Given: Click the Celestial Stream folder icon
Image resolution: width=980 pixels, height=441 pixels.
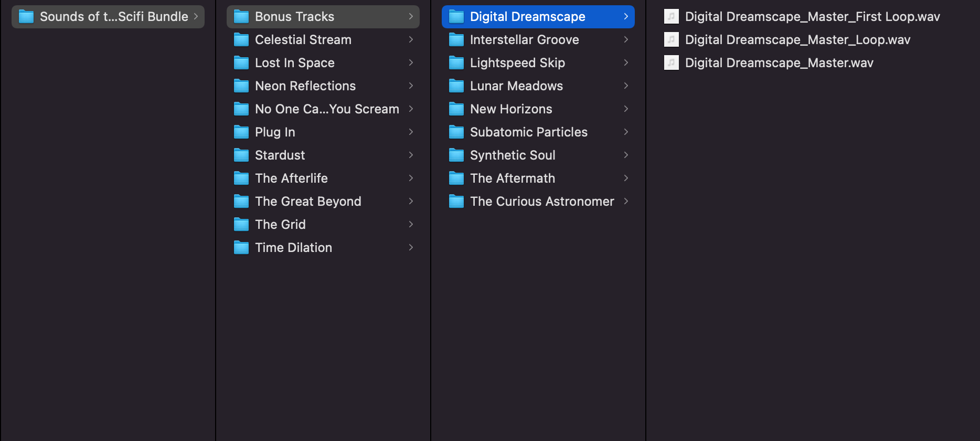Looking at the screenshot, I should 241,40.
